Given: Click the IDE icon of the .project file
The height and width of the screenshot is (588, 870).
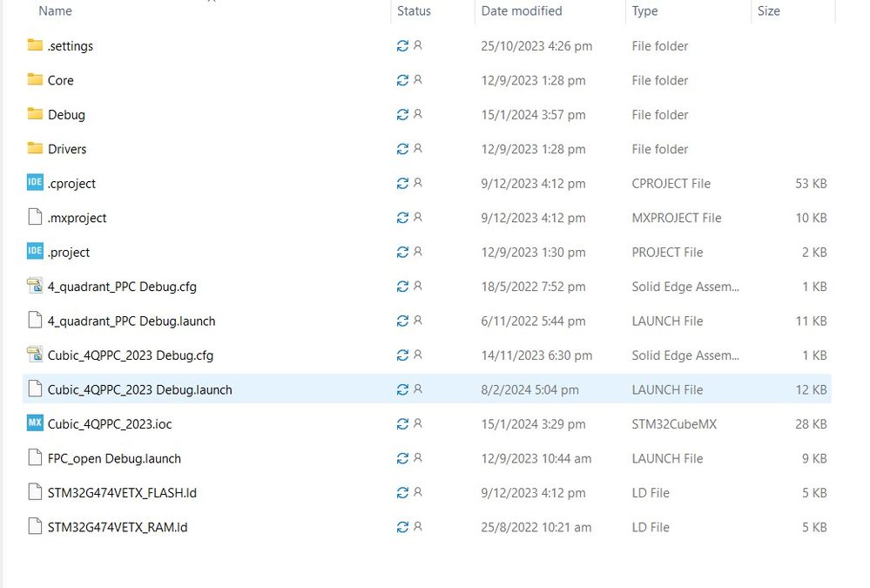Looking at the screenshot, I should (35, 252).
